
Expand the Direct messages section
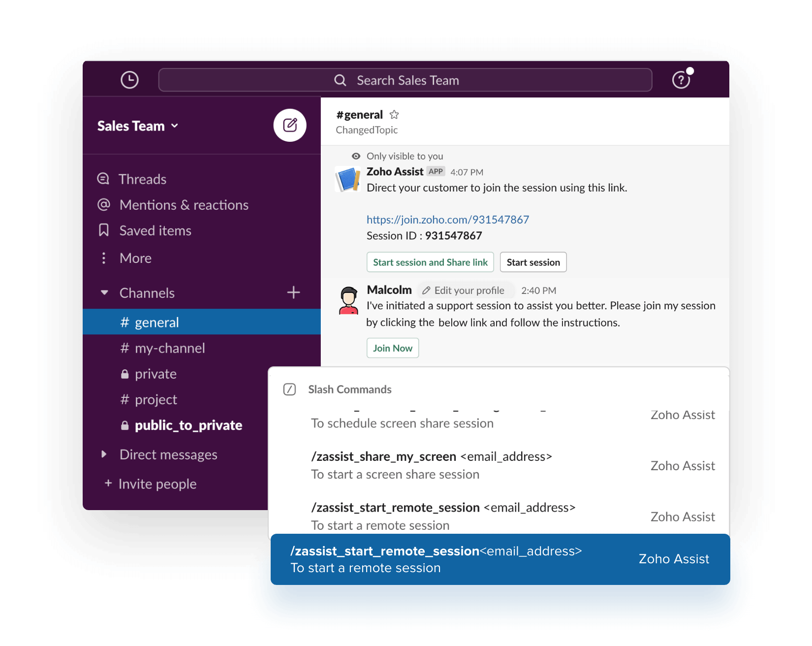(x=104, y=454)
